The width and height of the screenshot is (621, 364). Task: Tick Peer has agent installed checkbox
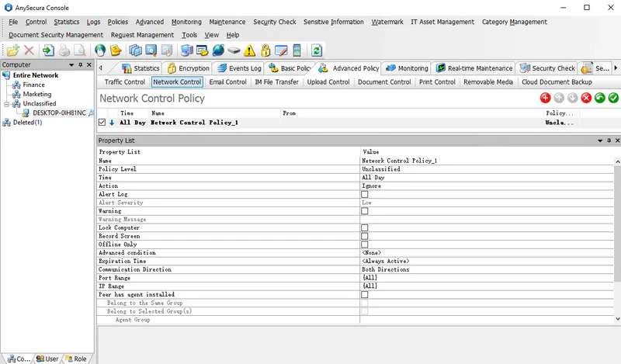364,295
